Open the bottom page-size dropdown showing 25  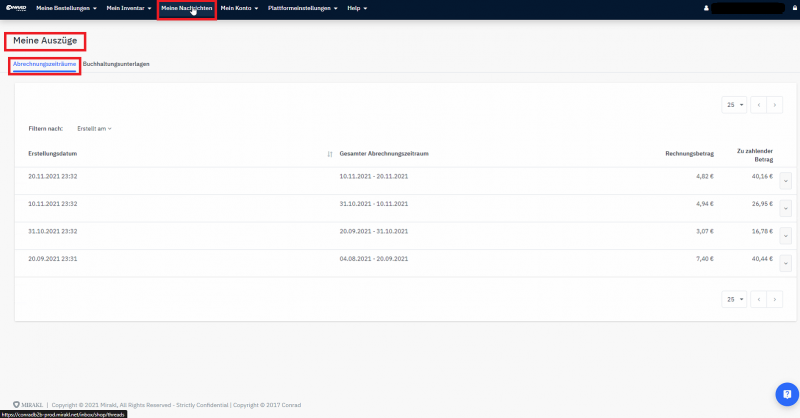click(x=734, y=299)
